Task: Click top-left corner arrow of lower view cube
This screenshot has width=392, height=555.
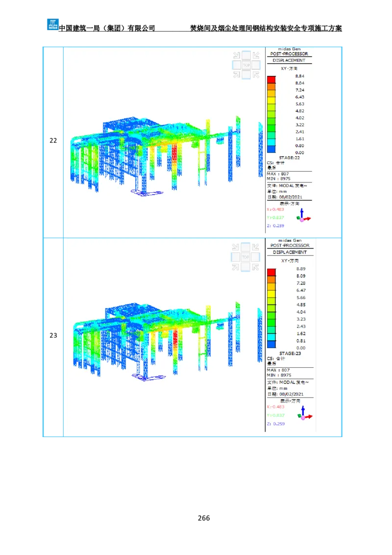Action: (237, 247)
